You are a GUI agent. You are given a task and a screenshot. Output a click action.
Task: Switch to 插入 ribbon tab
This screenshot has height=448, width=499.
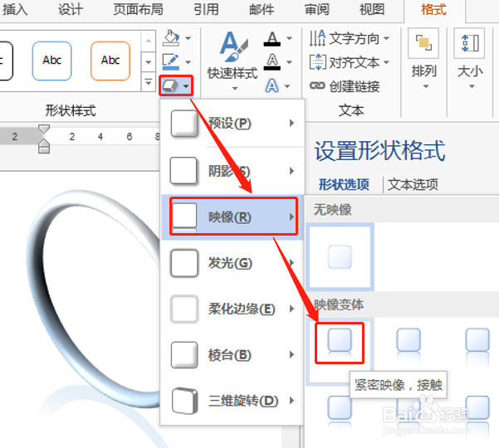[x=15, y=9]
